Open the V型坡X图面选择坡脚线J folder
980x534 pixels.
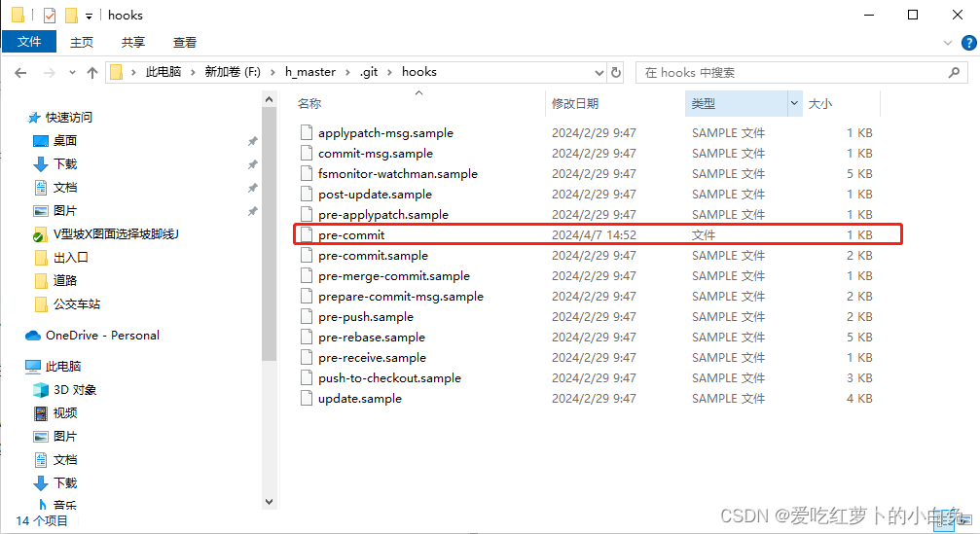pos(116,234)
